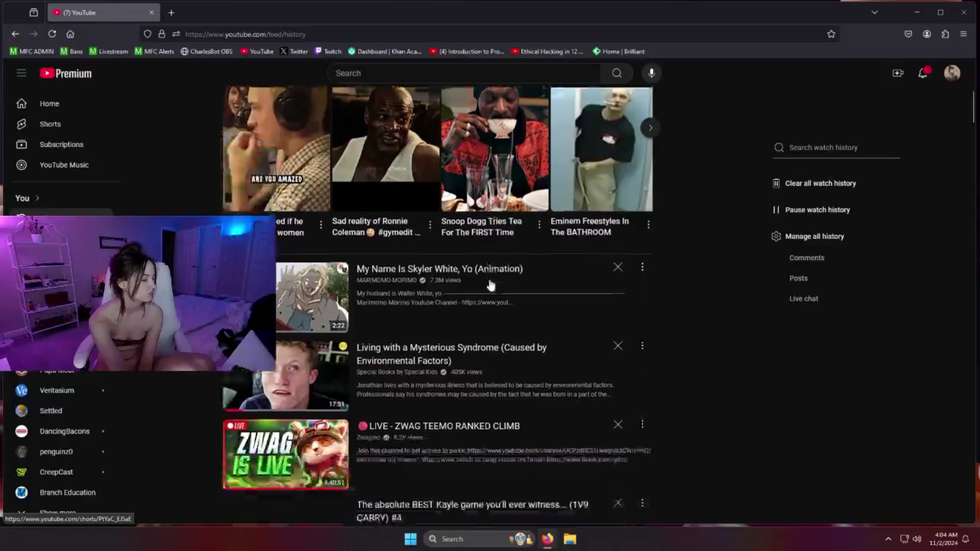980x551 pixels.
Task: Open more options for Skyler White video
Action: pyautogui.click(x=642, y=267)
